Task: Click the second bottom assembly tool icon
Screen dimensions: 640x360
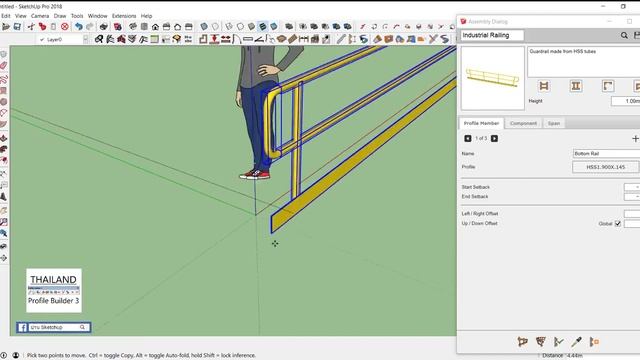Action: (x=540, y=342)
